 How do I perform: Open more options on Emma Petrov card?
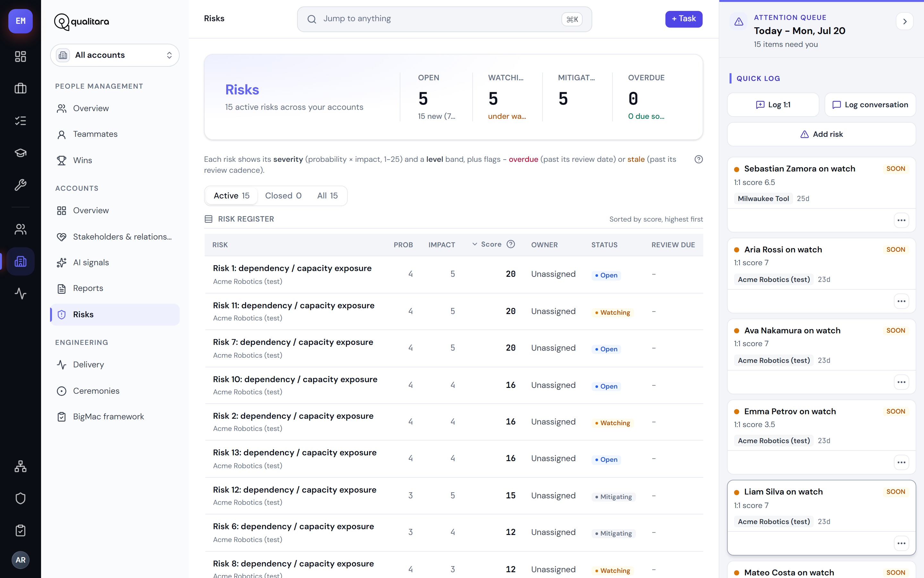pos(902,462)
